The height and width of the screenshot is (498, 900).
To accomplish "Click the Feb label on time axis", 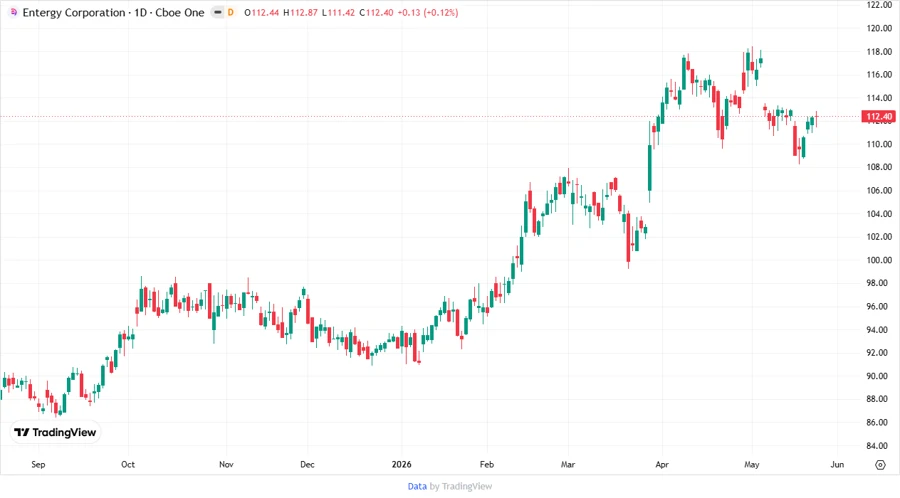I will pos(487,465).
